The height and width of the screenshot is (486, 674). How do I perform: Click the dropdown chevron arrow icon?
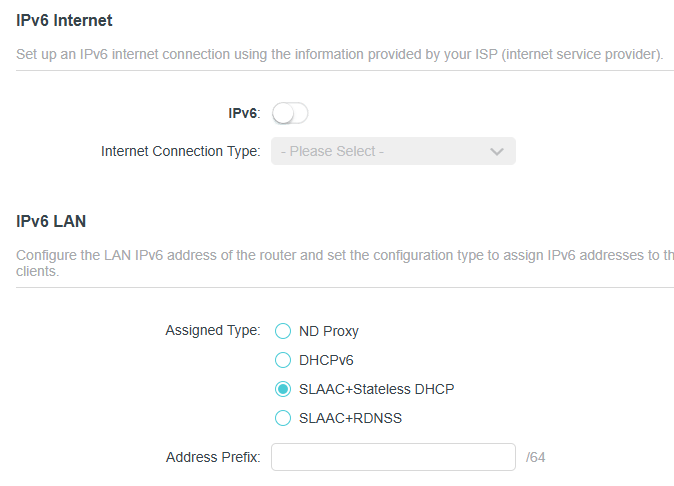point(497,151)
